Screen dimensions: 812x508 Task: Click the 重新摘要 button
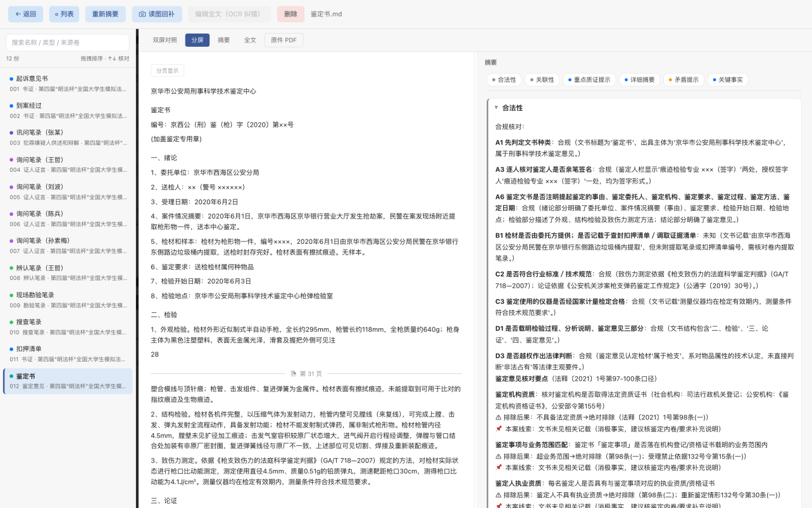[x=105, y=14]
